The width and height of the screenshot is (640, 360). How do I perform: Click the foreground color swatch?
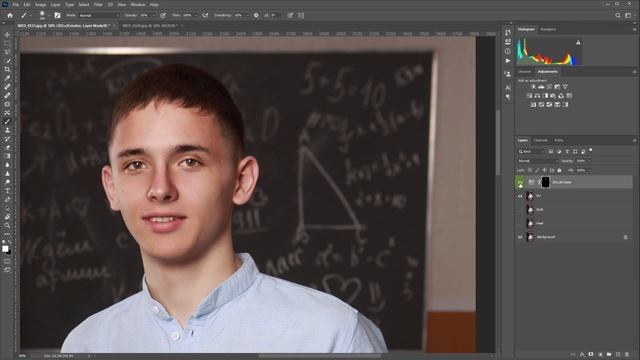click(x=5, y=249)
